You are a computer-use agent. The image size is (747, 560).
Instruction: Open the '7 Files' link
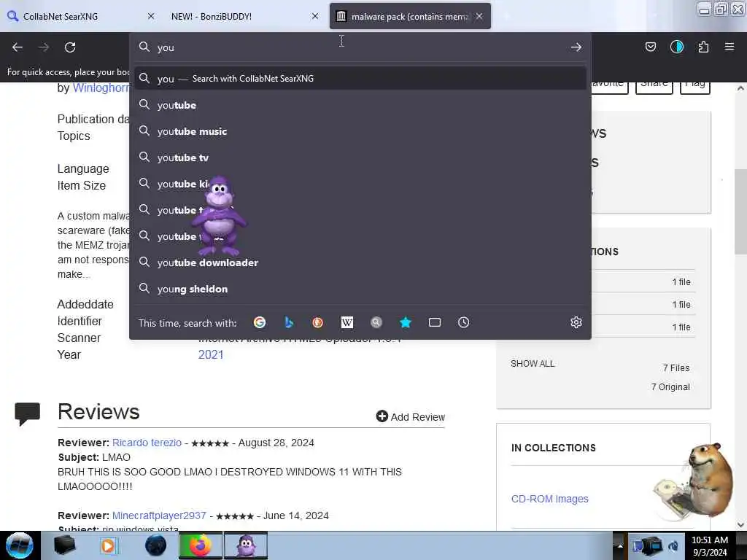(x=676, y=367)
